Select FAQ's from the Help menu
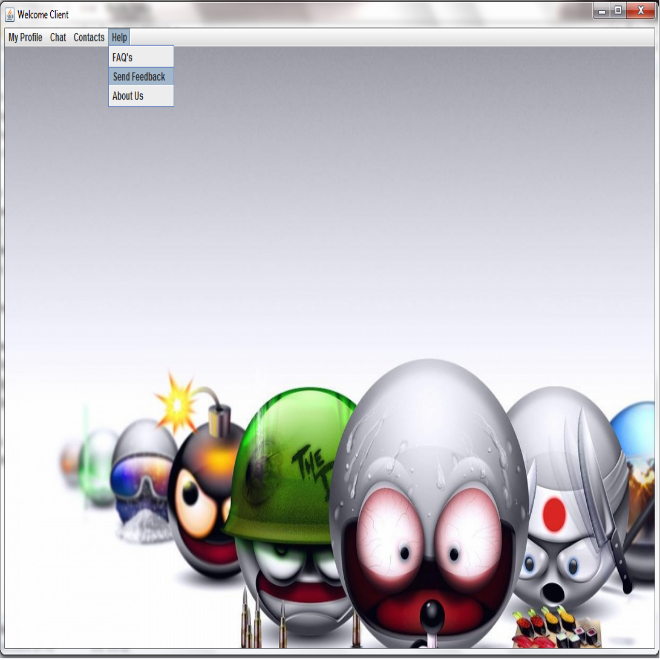Screen dimensions: 660x660 (x=141, y=57)
